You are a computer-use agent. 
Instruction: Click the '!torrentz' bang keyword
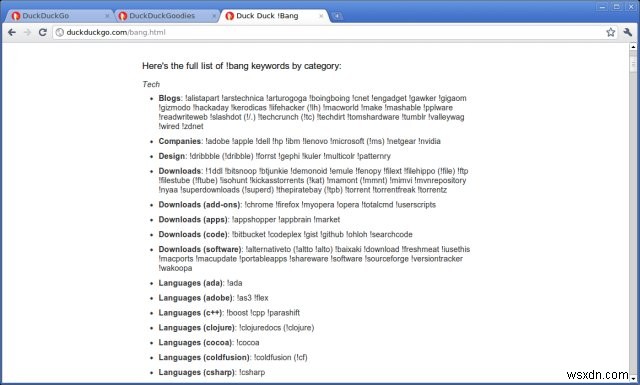click(x=432, y=190)
